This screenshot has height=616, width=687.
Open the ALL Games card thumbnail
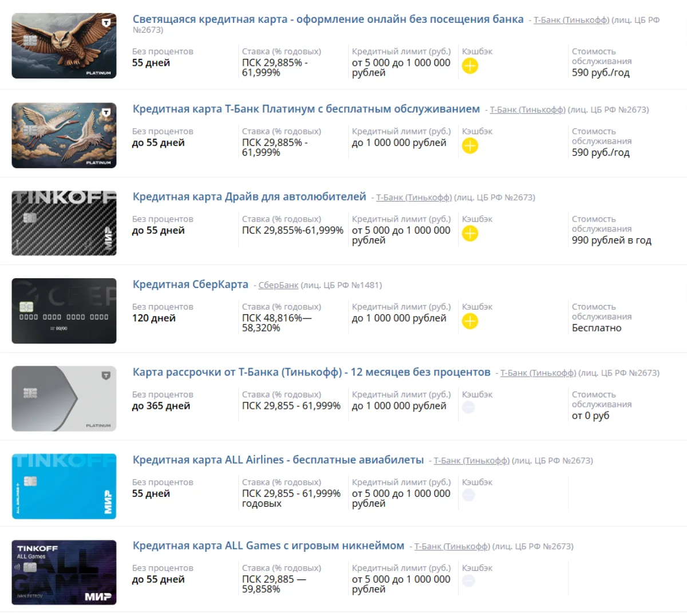pos(64,572)
